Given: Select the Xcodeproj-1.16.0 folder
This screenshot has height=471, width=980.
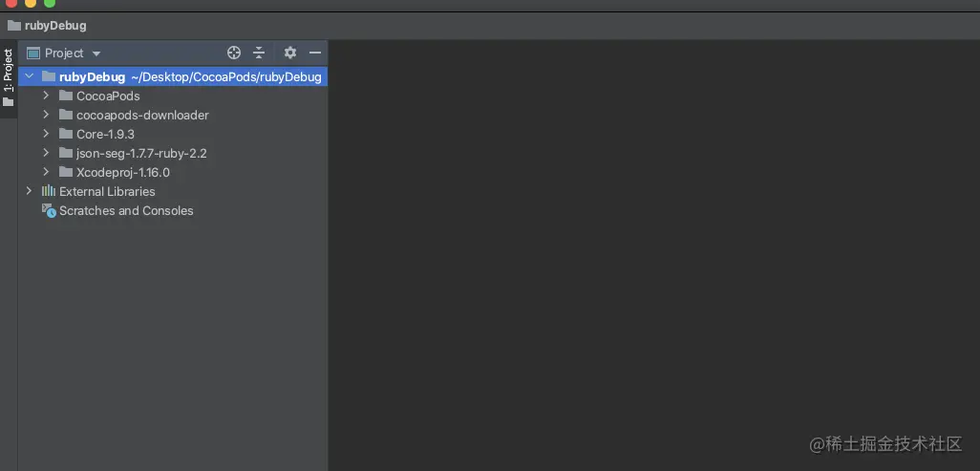Looking at the screenshot, I should pos(123,172).
